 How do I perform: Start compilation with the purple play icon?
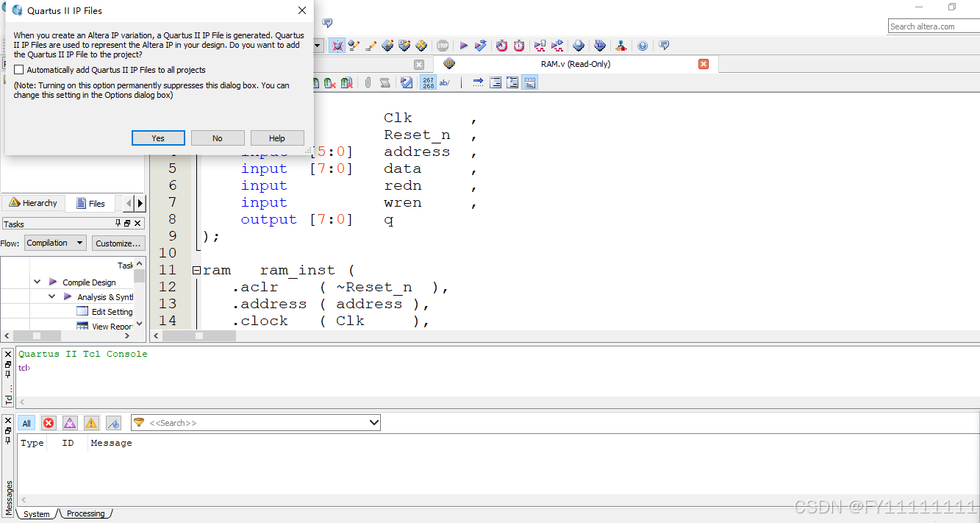pos(463,46)
